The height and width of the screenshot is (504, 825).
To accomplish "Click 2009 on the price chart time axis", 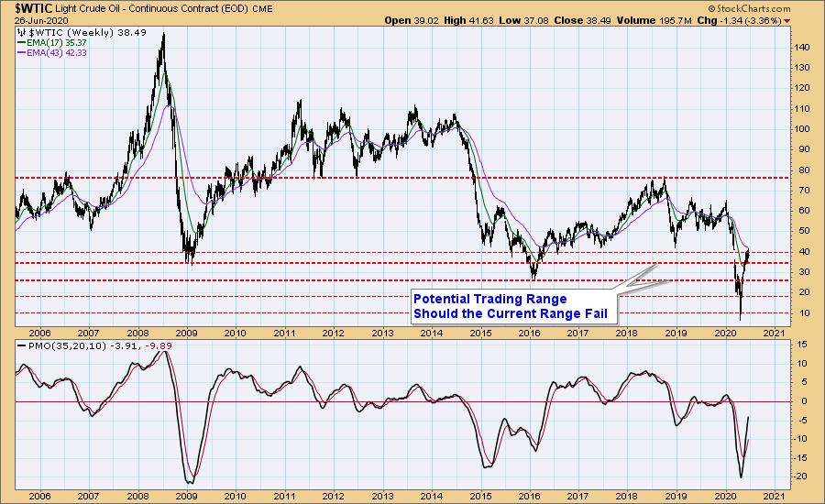I will pyautogui.click(x=186, y=333).
